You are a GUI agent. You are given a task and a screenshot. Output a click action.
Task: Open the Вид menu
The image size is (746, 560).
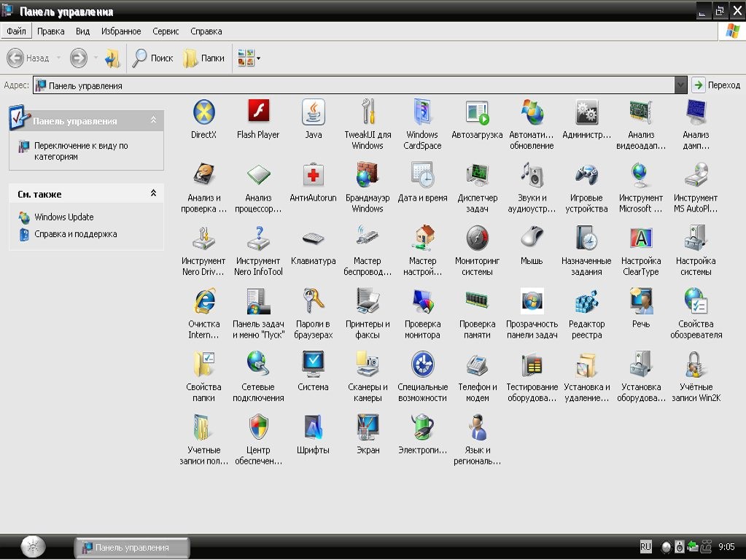pos(83,31)
